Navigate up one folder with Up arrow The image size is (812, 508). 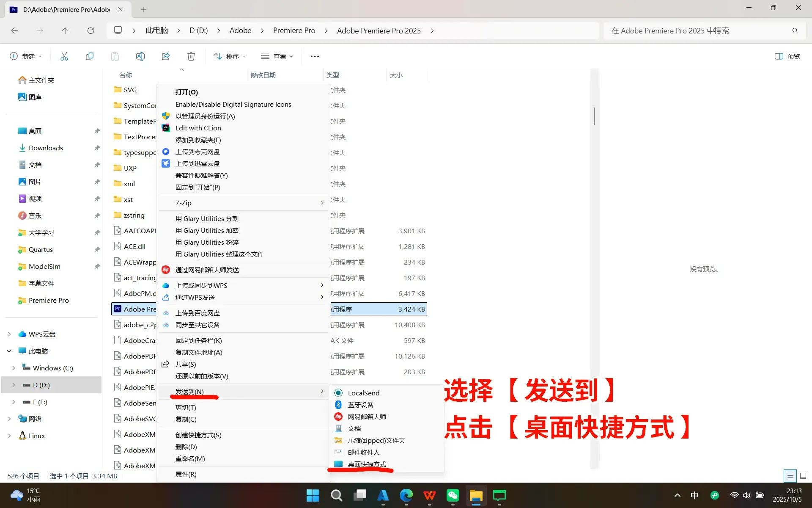coord(65,30)
